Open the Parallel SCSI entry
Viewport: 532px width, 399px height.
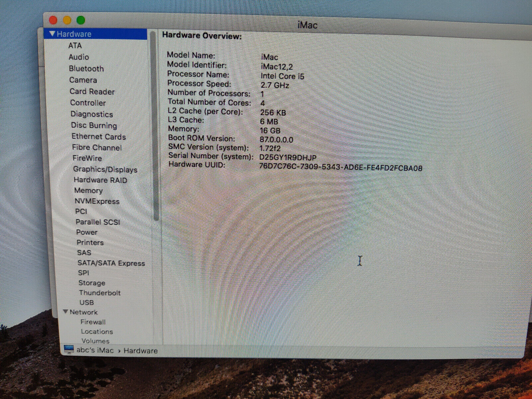[98, 222]
